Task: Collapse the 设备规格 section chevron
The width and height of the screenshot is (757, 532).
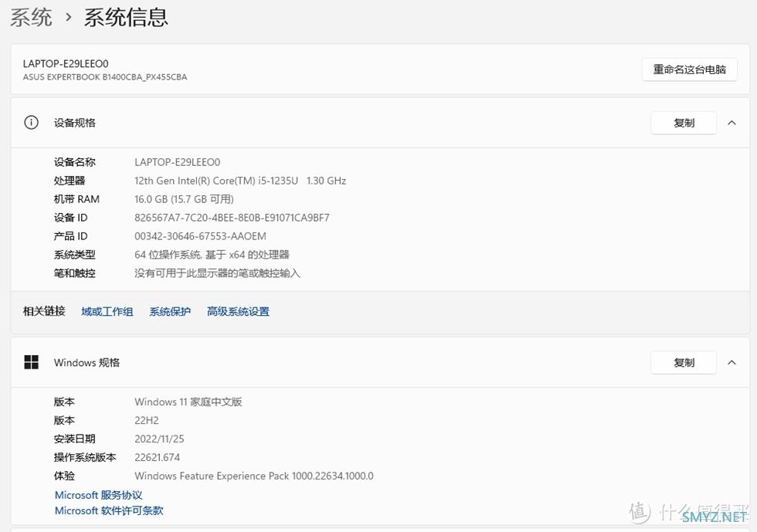Action: [732, 123]
